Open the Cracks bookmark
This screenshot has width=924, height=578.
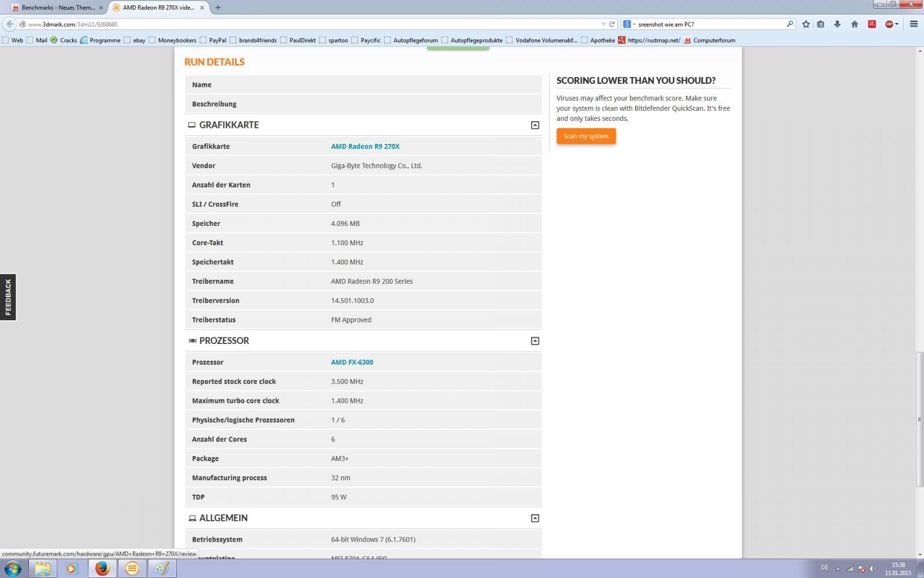point(64,40)
